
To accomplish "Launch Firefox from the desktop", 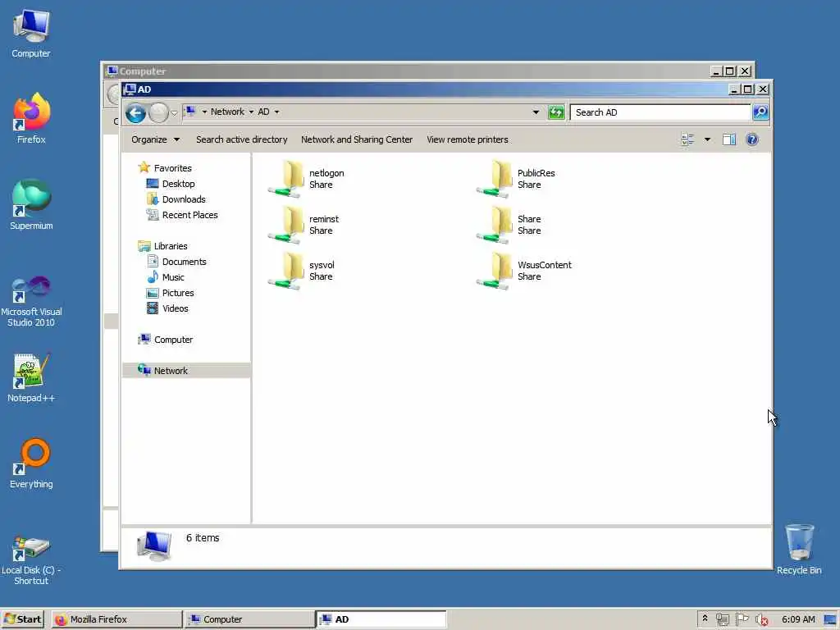I will click(x=31, y=118).
